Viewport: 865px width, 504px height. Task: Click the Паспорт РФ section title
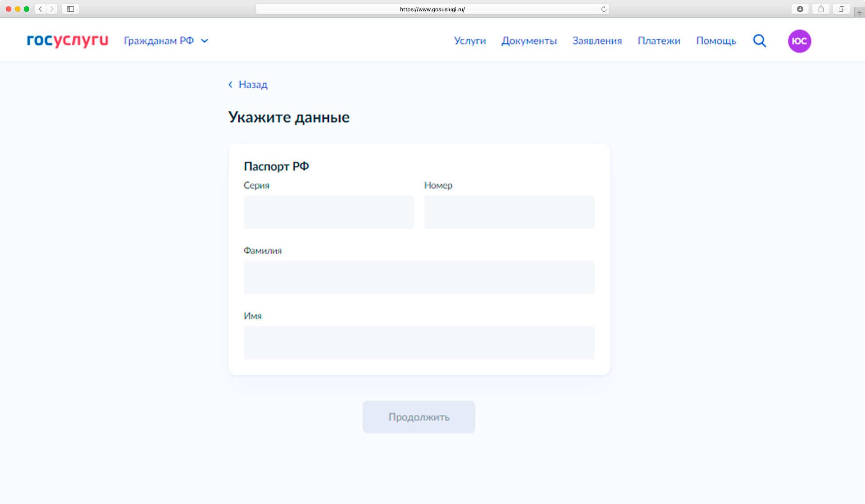click(x=276, y=166)
